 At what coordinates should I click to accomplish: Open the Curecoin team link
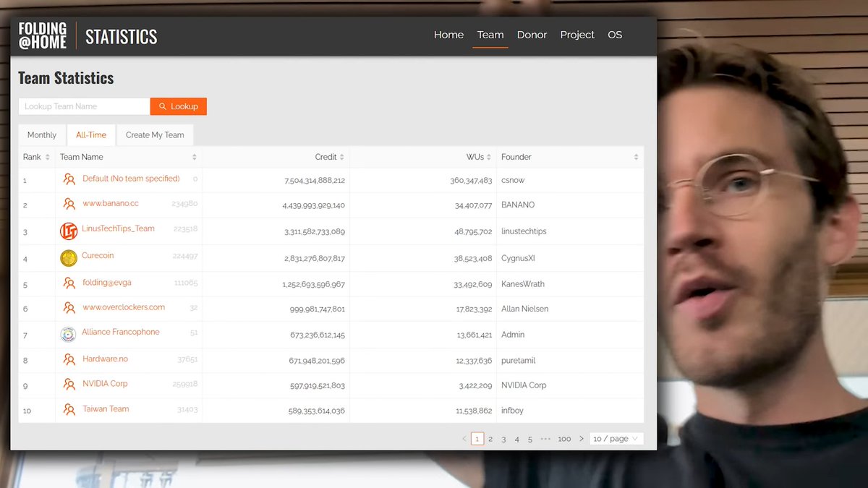[x=98, y=255]
